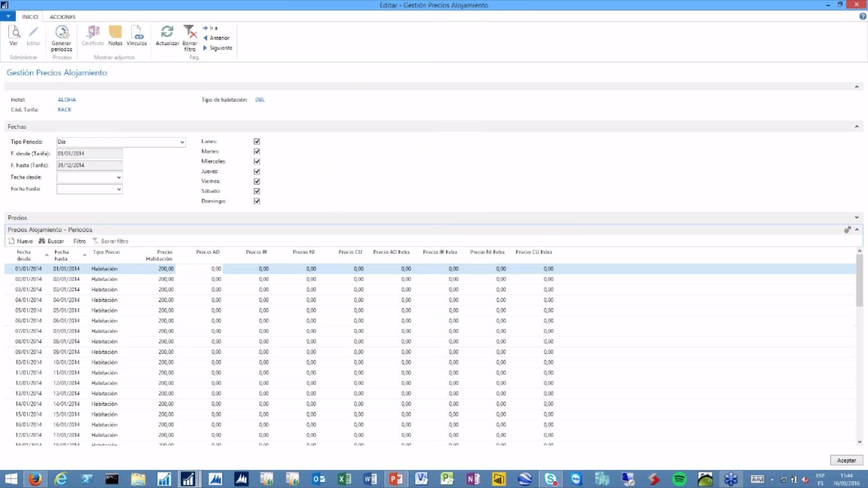868x488 pixels.
Task: Click the Tipo Precio column header
Action: pyautogui.click(x=106, y=252)
